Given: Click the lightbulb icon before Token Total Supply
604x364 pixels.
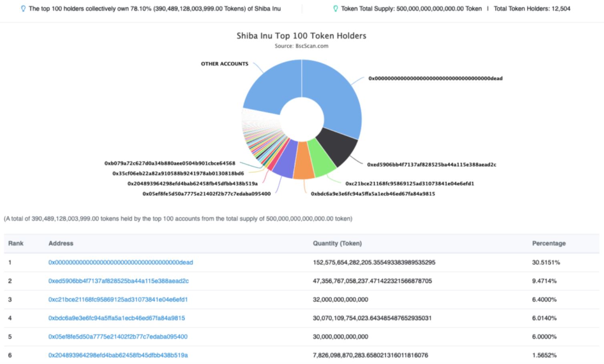Looking at the screenshot, I should coord(336,8).
